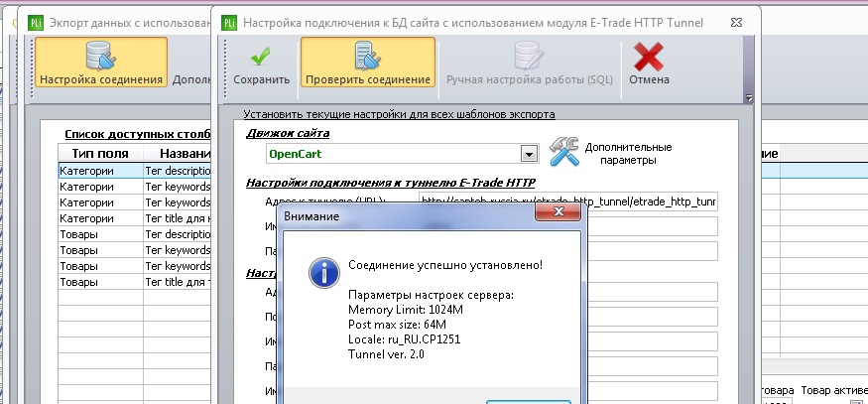Click the red Отмена cross icon
The height and width of the screenshot is (404, 868).
(649, 57)
